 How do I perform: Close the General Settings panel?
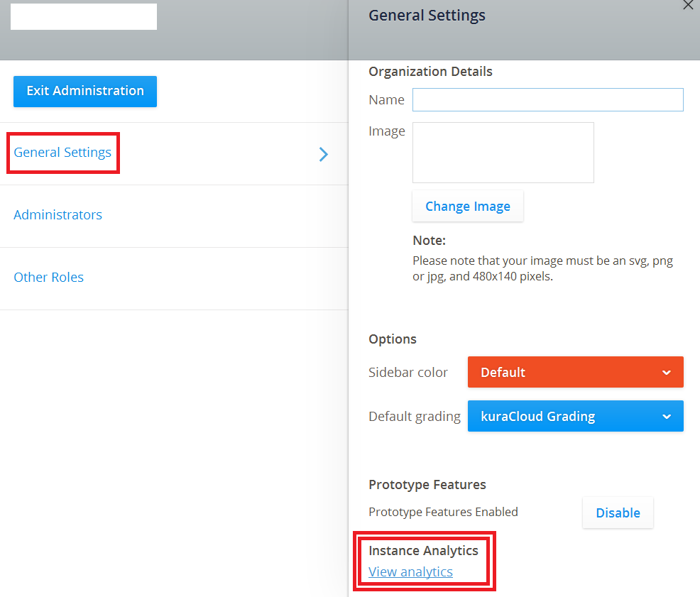pyautogui.click(x=687, y=6)
